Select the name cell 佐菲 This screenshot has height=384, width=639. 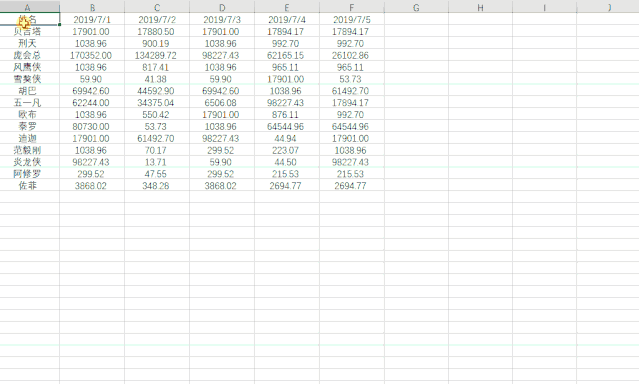point(30,185)
